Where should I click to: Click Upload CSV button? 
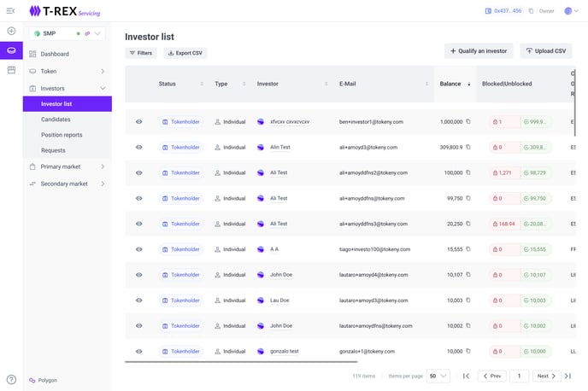click(x=546, y=51)
